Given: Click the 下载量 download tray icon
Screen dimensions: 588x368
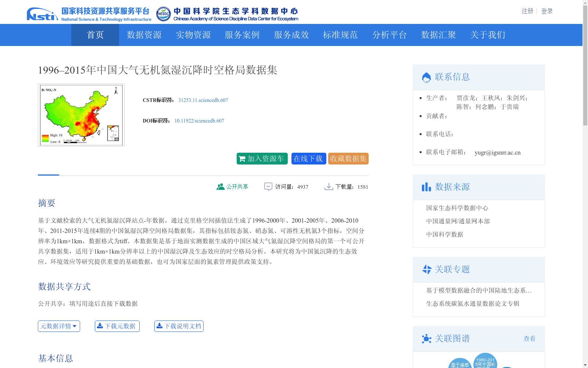Looking at the screenshot, I should 329,187.
